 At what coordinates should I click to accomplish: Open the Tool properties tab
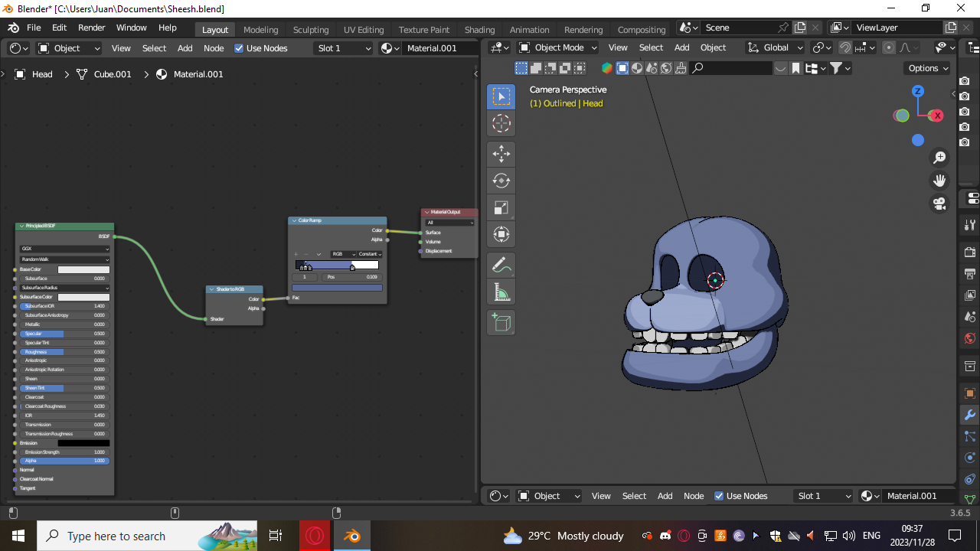click(970, 225)
